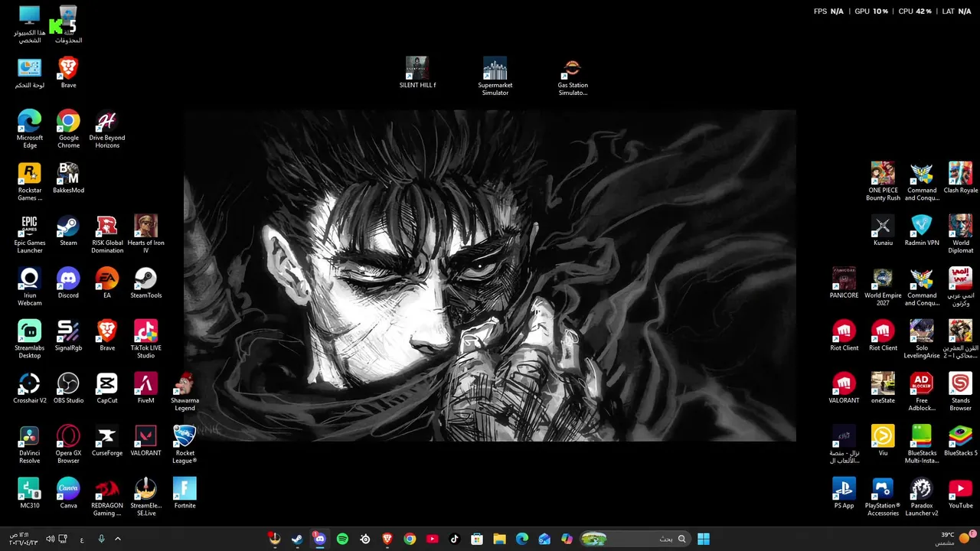
Task: Open the Epic Games Launcher shortcut
Action: (x=30, y=234)
